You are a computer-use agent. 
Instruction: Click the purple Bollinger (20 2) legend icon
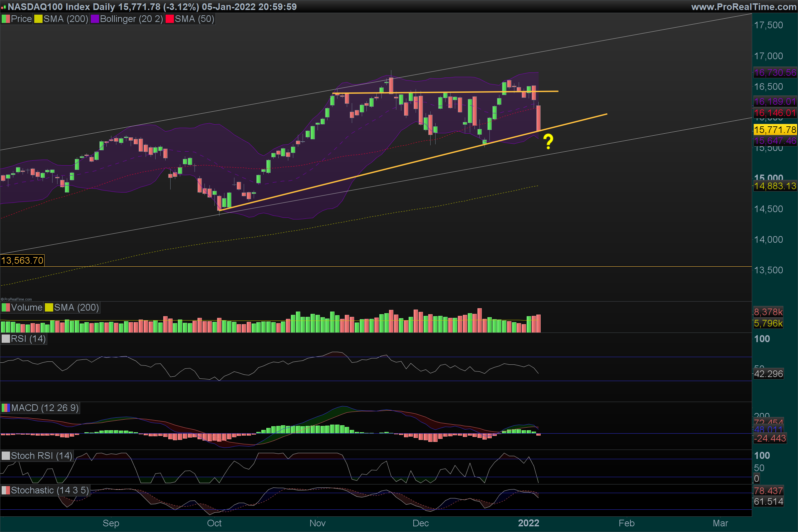[95, 19]
